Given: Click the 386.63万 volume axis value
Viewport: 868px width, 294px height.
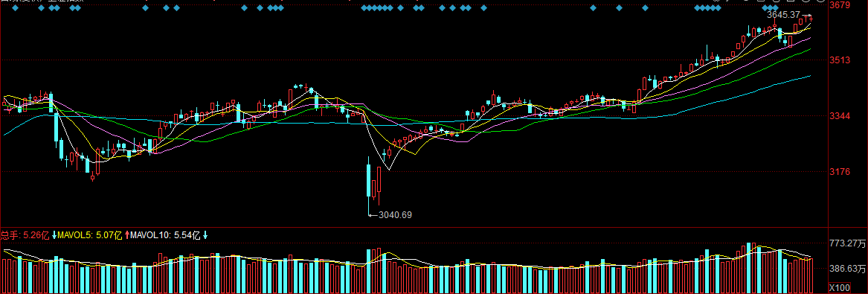Looking at the screenshot, I should pyautogui.click(x=847, y=269).
